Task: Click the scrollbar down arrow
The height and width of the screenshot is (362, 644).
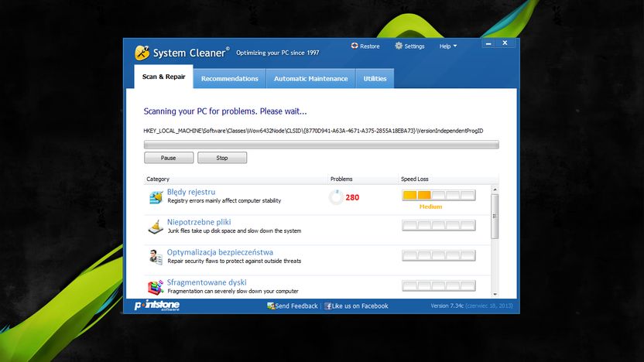Action: (x=495, y=294)
